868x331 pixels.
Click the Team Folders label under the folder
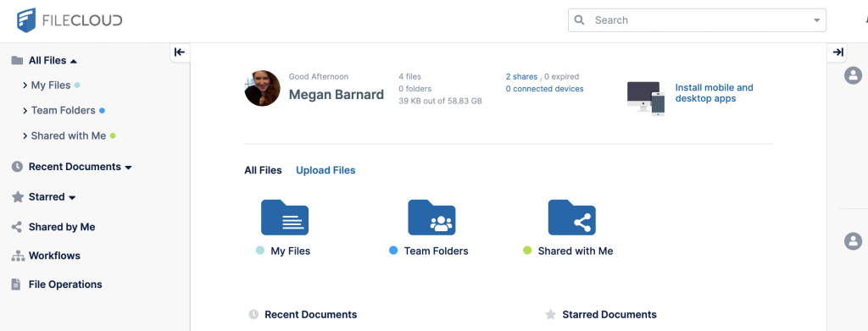coord(437,251)
